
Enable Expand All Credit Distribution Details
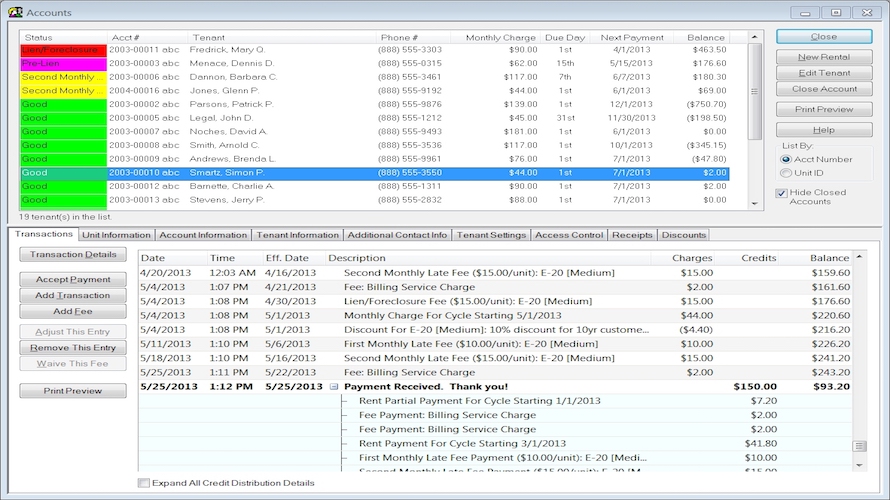tap(145, 483)
